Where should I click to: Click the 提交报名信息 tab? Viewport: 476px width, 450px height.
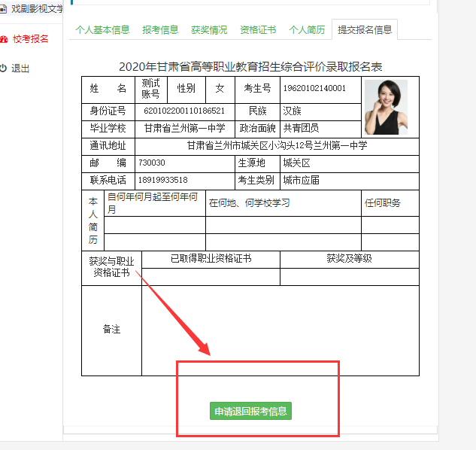(365, 30)
